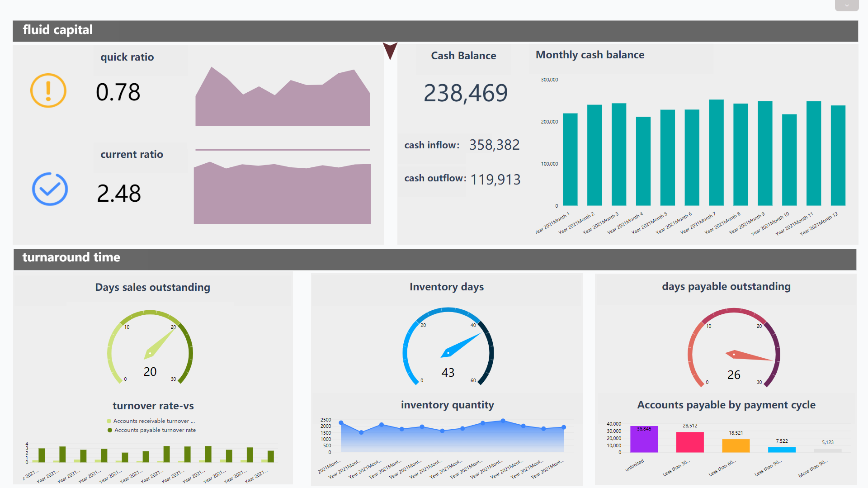868x488 pixels.
Task: Click the grey More than 90 bar
Action: pyautogui.click(x=828, y=450)
